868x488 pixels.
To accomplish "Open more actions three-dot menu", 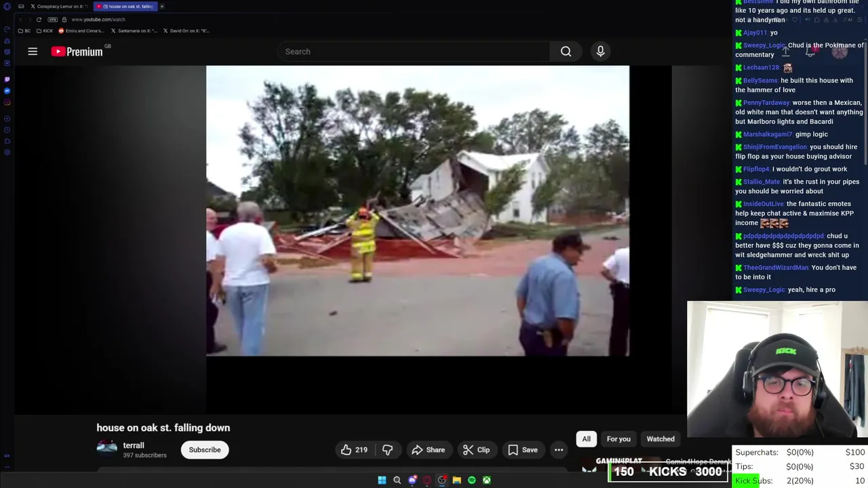I will click(x=559, y=449).
